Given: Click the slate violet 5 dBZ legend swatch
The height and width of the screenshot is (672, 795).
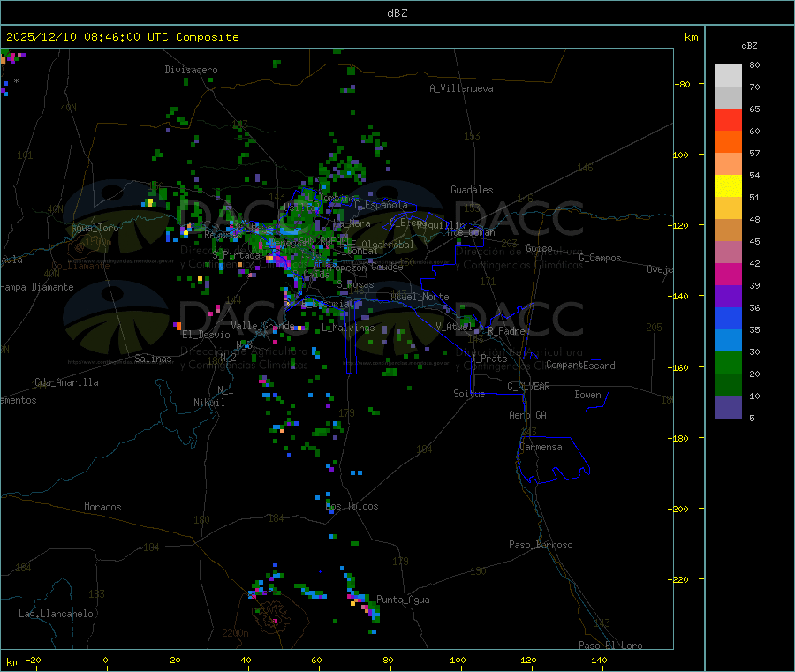Looking at the screenshot, I should coord(728,407).
